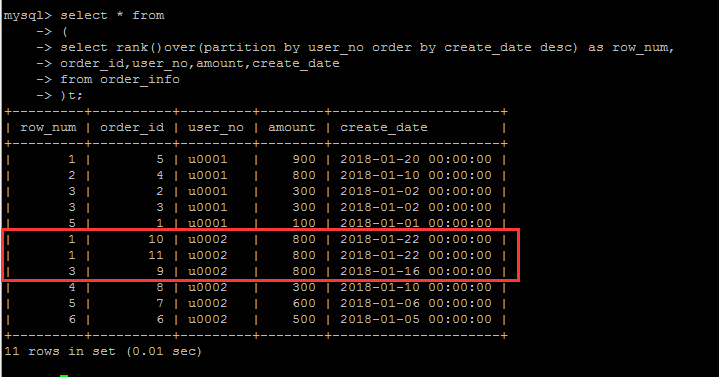Viewport: 719px width, 377px height.
Task: Click the date 2018-01-20 00:00:00
Action: tap(415, 160)
